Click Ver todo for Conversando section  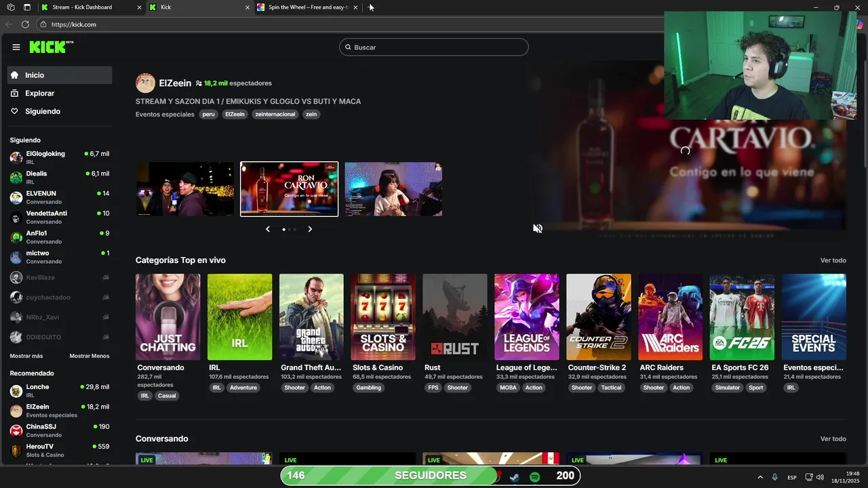click(x=833, y=439)
